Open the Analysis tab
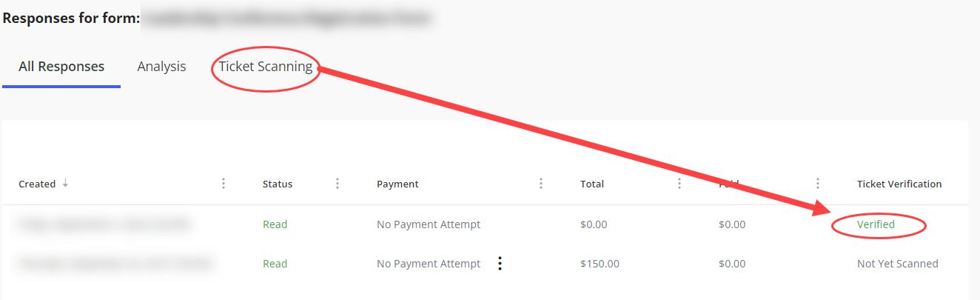The height and width of the screenshot is (300, 980). point(161,67)
